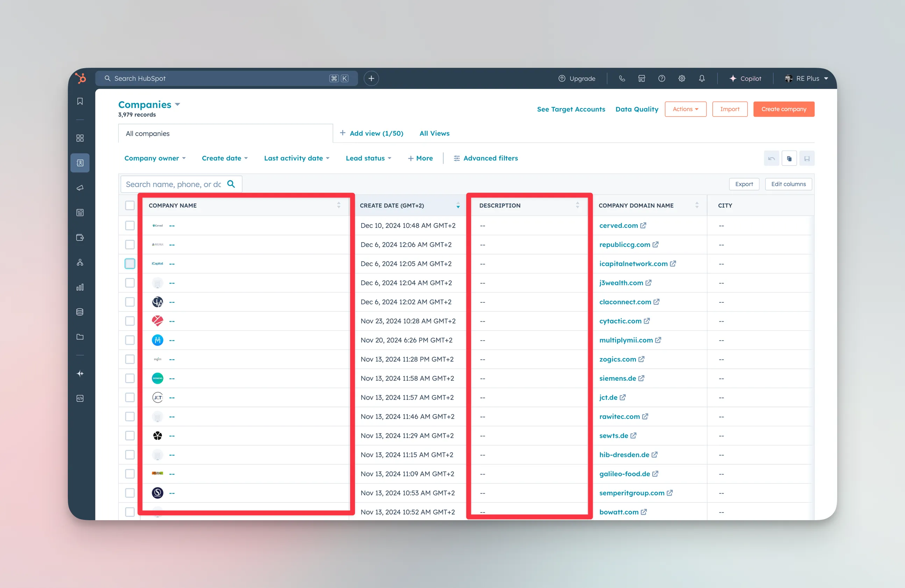Open Automation icon in sidebar

pyautogui.click(x=80, y=262)
